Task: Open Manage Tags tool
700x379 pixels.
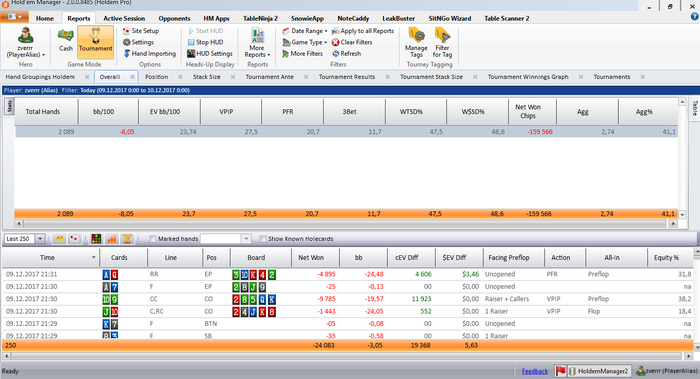Action: pos(416,42)
